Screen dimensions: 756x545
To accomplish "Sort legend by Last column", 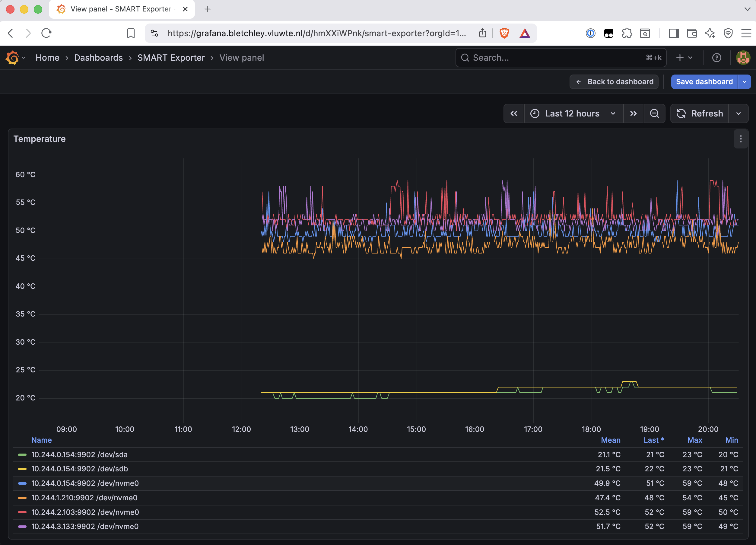I will click(654, 440).
